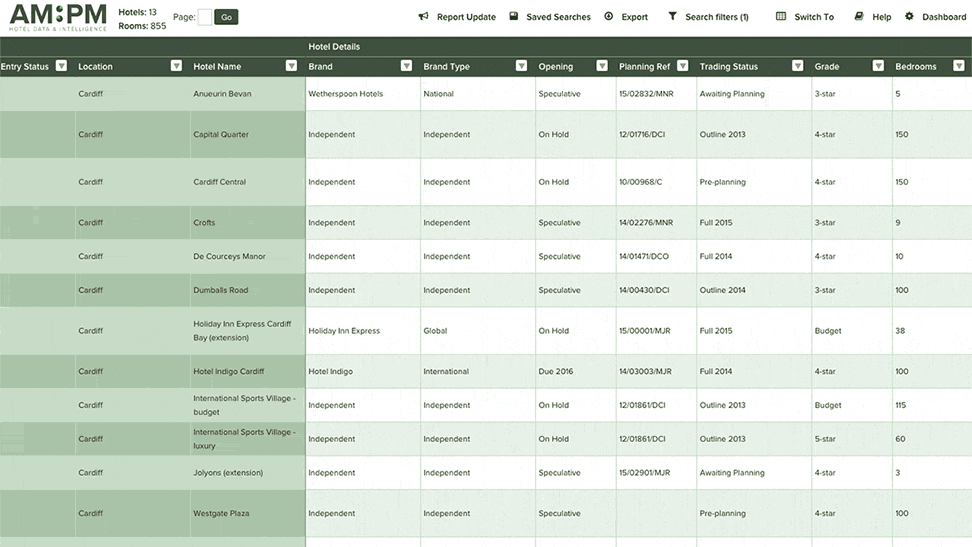Viewport: 972px width, 547px height.
Task: Select the Westgate Plaza hotel name
Action: pyautogui.click(x=221, y=513)
